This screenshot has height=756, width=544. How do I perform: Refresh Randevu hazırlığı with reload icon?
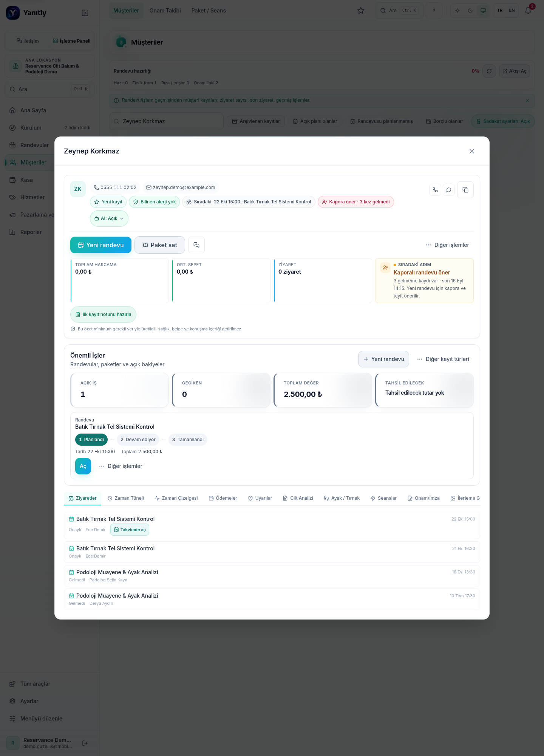tap(489, 71)
